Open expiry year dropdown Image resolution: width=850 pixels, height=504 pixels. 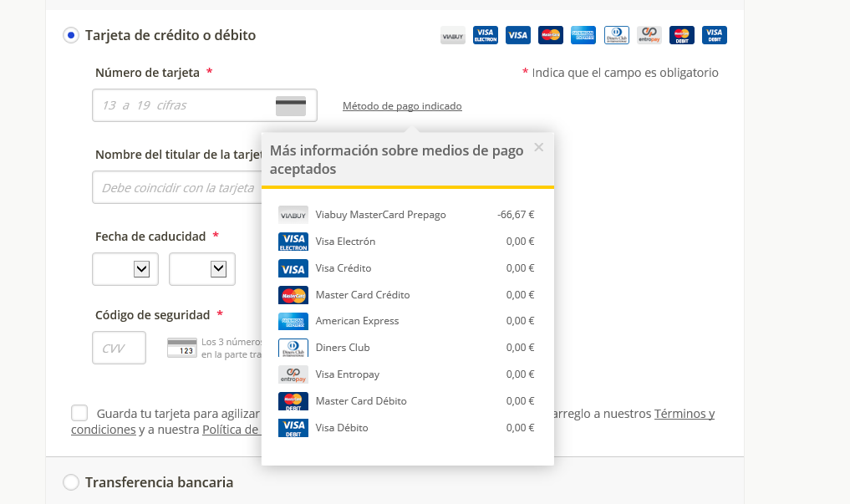click(202, 269)
